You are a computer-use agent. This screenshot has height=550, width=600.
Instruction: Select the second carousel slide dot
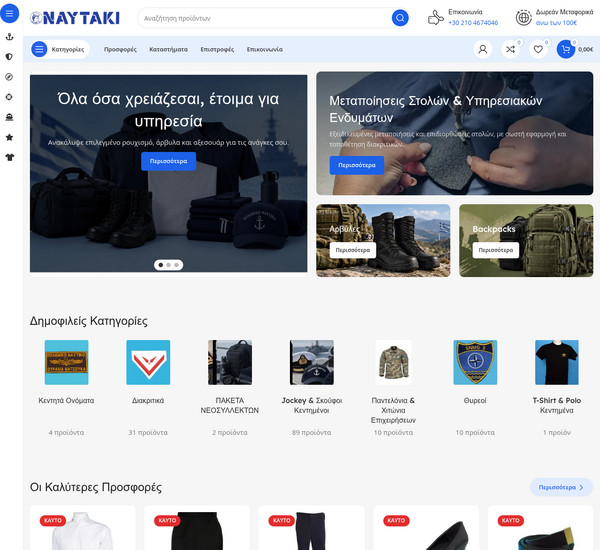168,265
